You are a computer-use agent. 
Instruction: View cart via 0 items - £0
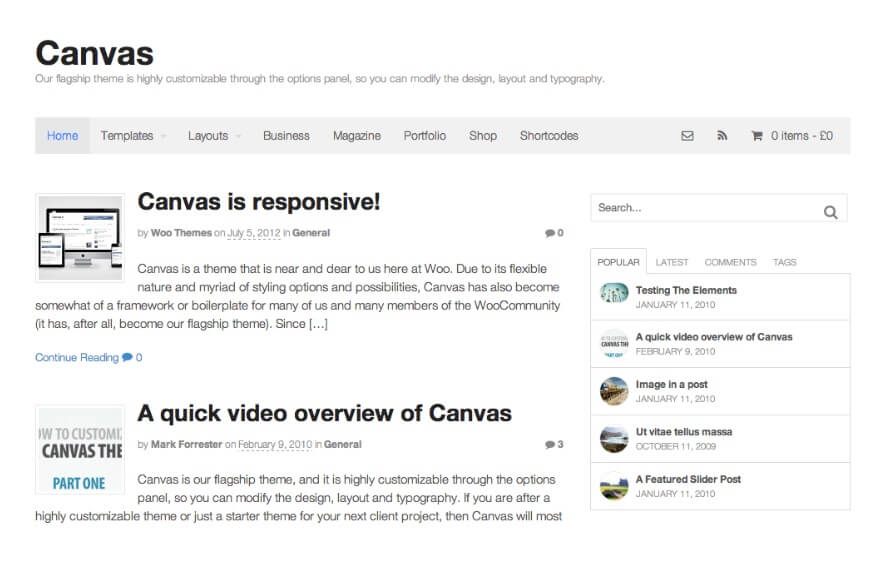(802, 136)
